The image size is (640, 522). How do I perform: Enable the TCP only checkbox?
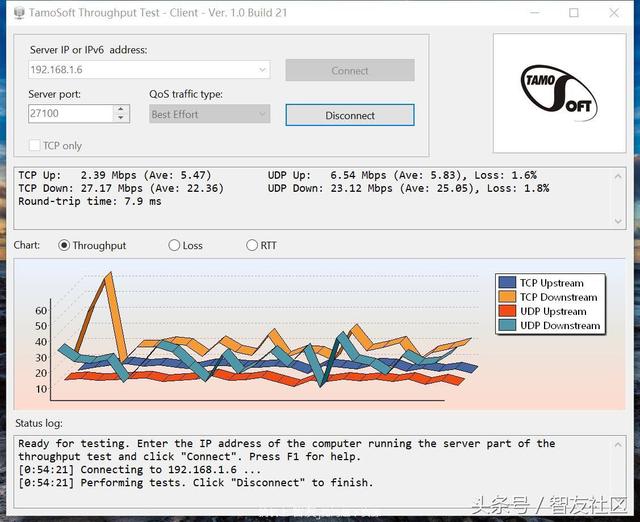[x=35, y=145]
